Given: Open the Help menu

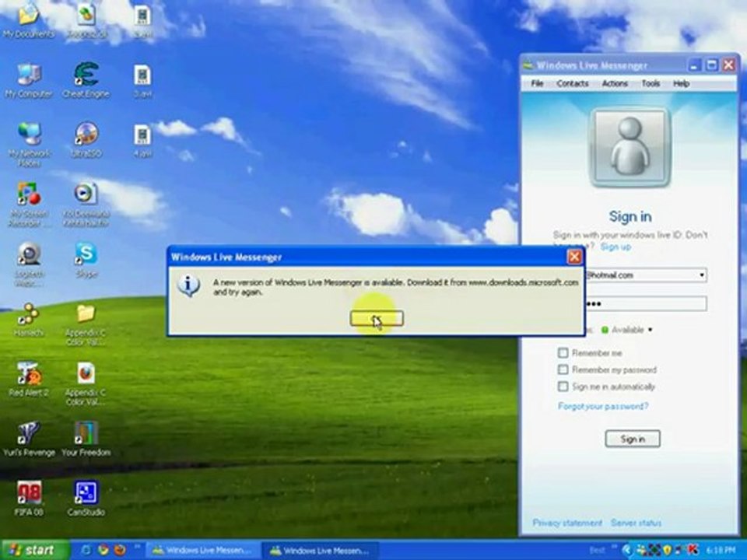Looking at the screenshot, I should pos(682,83).
